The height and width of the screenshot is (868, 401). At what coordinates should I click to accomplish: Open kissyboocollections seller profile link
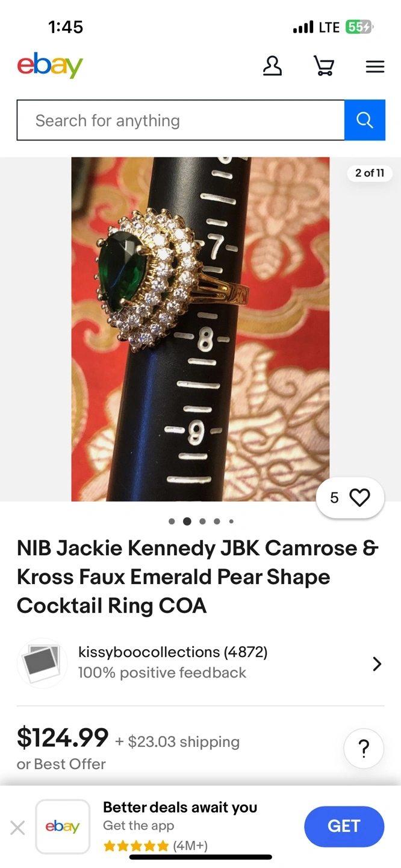tap(173, 652)
